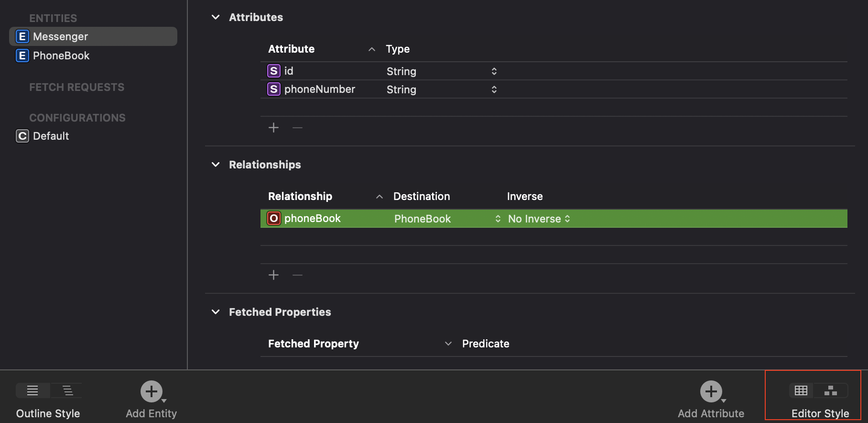The height and width of the screenshot is (423, 868).
Task: Remove relationship with the minus button
Action: (x=297, y=275)
